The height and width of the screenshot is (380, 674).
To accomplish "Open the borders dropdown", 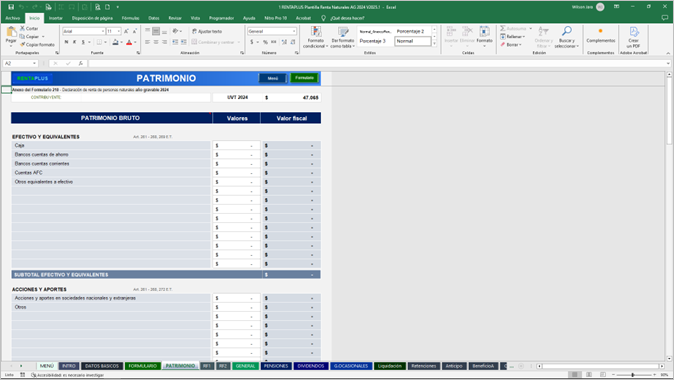I will click(x=105, y=42).
